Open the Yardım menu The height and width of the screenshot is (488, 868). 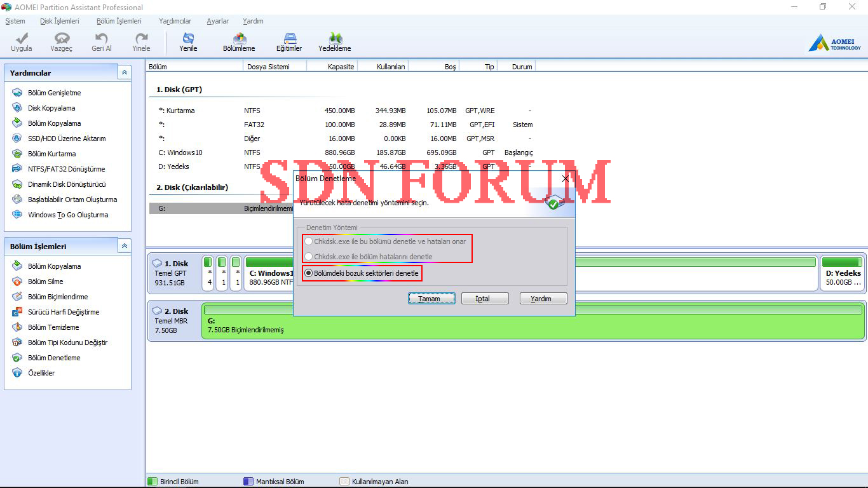click(253, 21)
